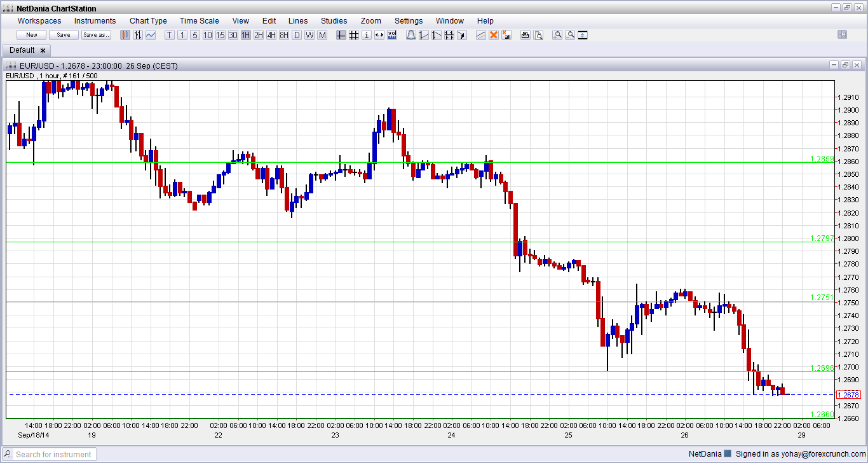Create a new workspace with New button
The height and width of the screenshot is (463, 868).
coord(31,34)
